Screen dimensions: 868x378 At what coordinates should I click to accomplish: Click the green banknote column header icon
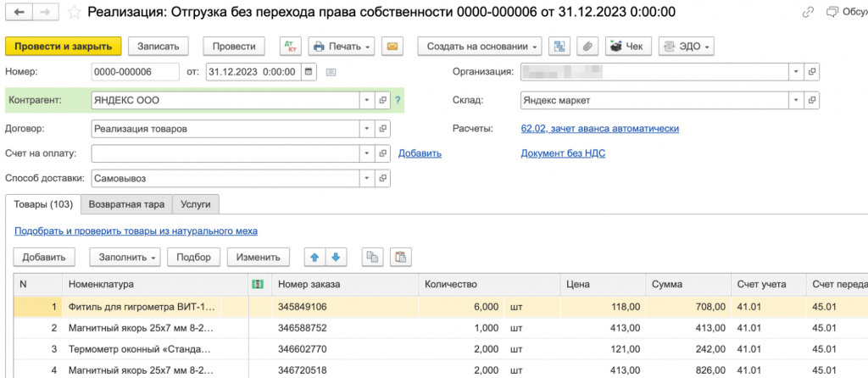pyautogui.click(x=258, y=285)
